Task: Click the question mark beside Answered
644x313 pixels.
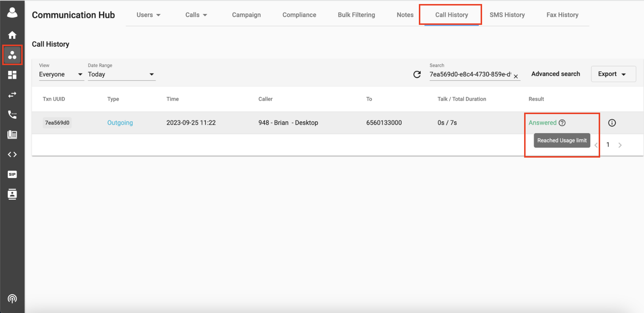Action: pyautogui.click(x=562, y=123)
